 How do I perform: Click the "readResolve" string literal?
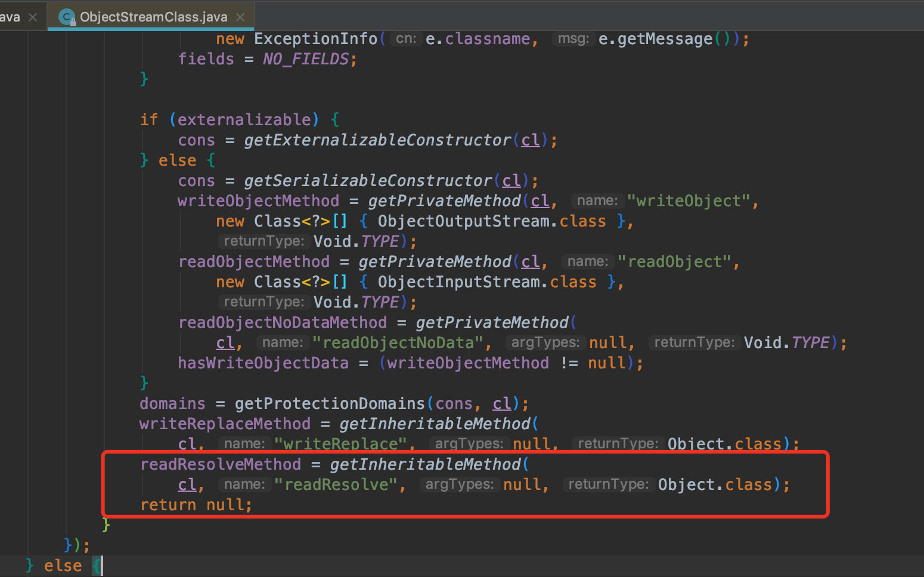(x=336, y=485)
